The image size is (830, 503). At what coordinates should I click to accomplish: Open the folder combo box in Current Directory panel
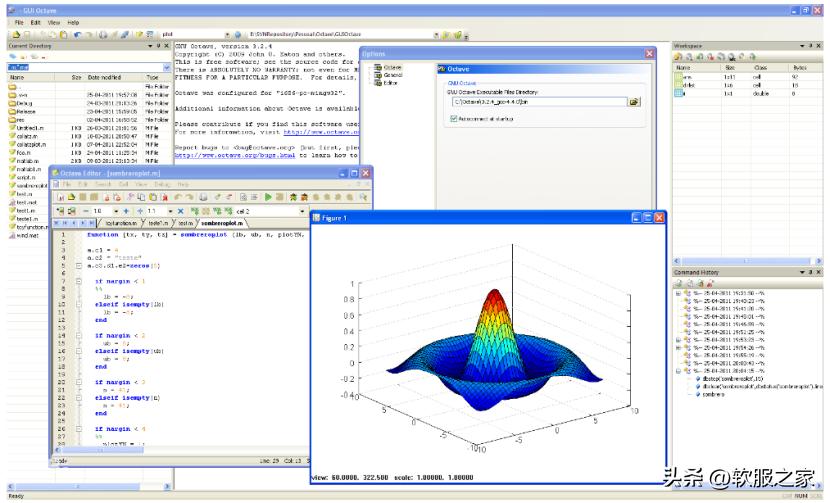(x=167, y=67)
